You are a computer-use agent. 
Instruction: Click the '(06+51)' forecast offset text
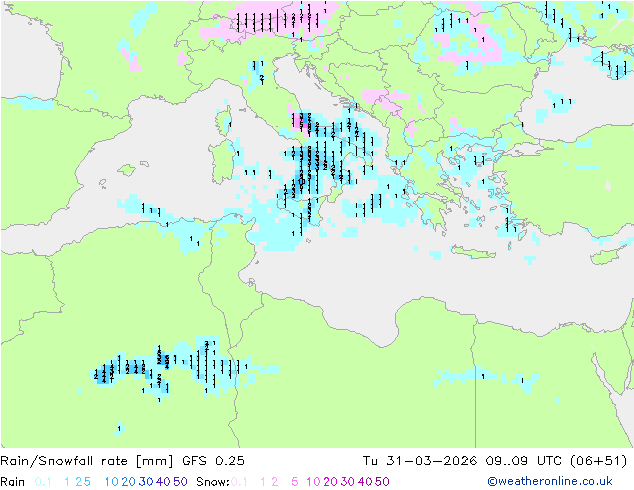click(599, 461)
